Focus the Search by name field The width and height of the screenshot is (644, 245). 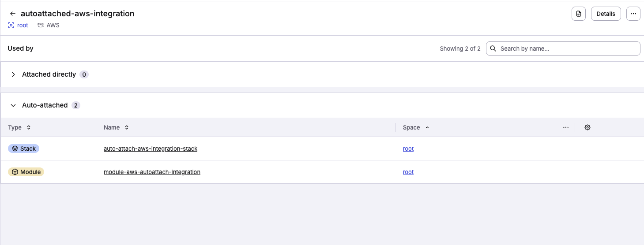pos(567,48)
